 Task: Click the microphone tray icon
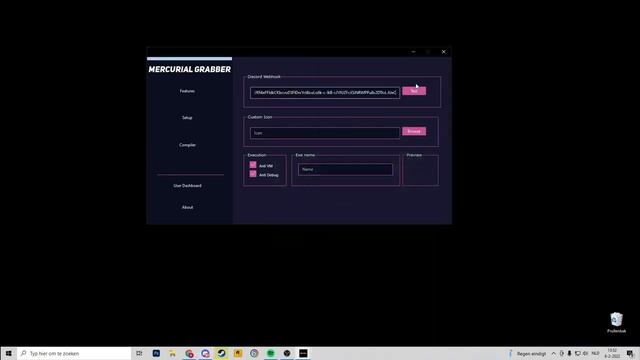click(x=569, y=353)
